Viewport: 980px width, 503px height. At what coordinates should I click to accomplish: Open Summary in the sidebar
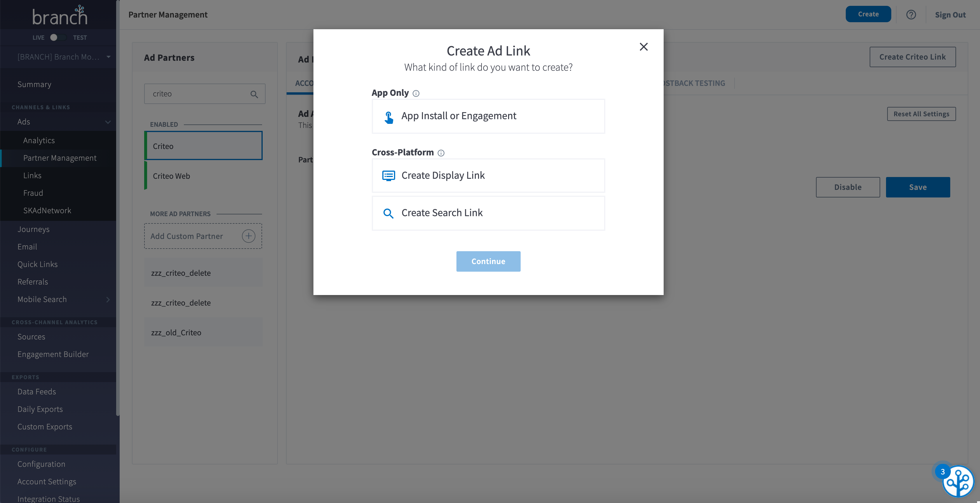34,84
